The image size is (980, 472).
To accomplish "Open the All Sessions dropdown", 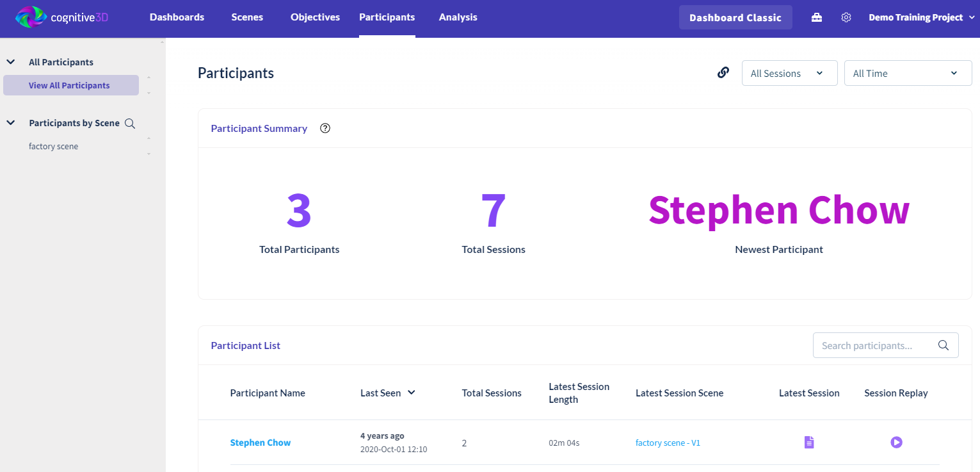I will pyautogui.click(x=790, y=73).
